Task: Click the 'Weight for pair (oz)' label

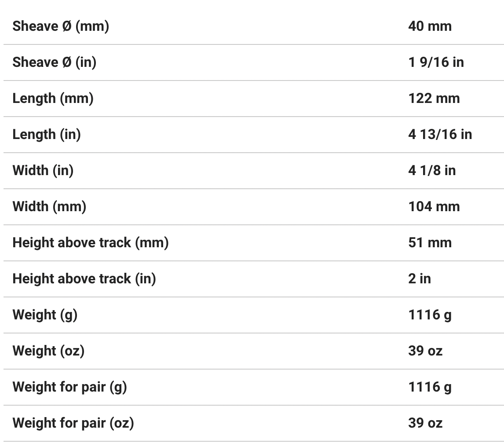Action: coord(73,423)
